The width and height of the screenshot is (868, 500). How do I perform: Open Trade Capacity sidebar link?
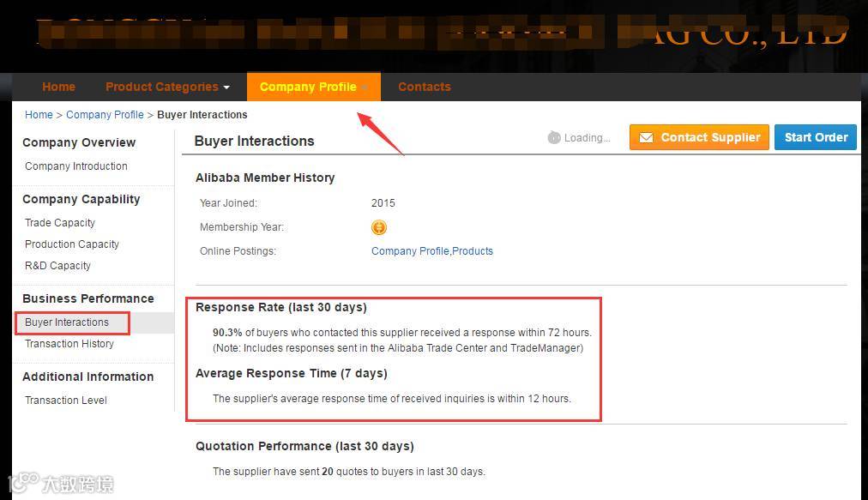[x=60, y=223]
